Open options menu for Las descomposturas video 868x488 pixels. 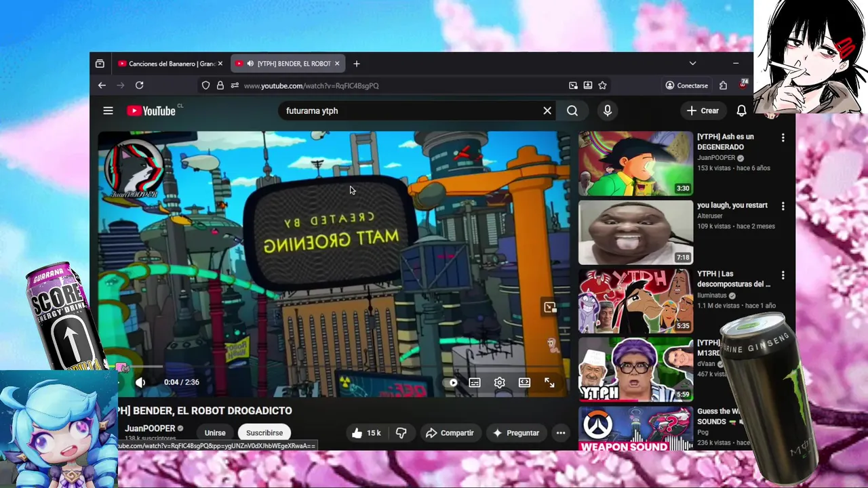tap(783, 275)
